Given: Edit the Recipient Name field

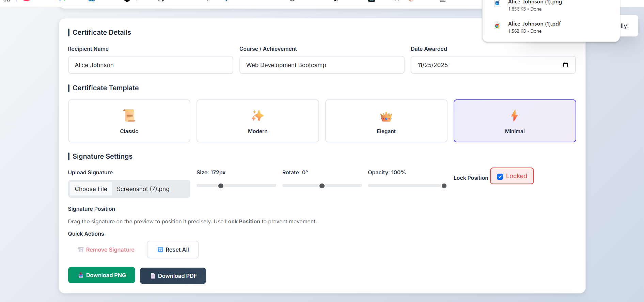Looking at the screenshot, I should [151, 65].
